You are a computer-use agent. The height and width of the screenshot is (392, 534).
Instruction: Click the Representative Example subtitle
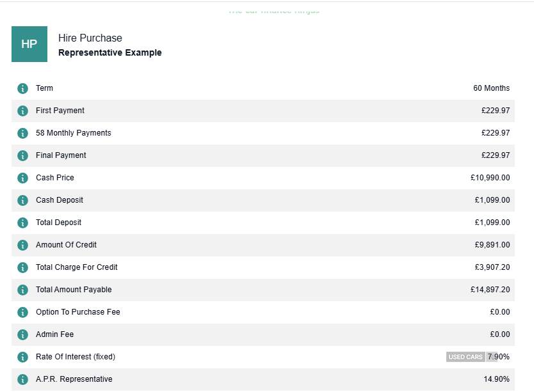[109, 53]
